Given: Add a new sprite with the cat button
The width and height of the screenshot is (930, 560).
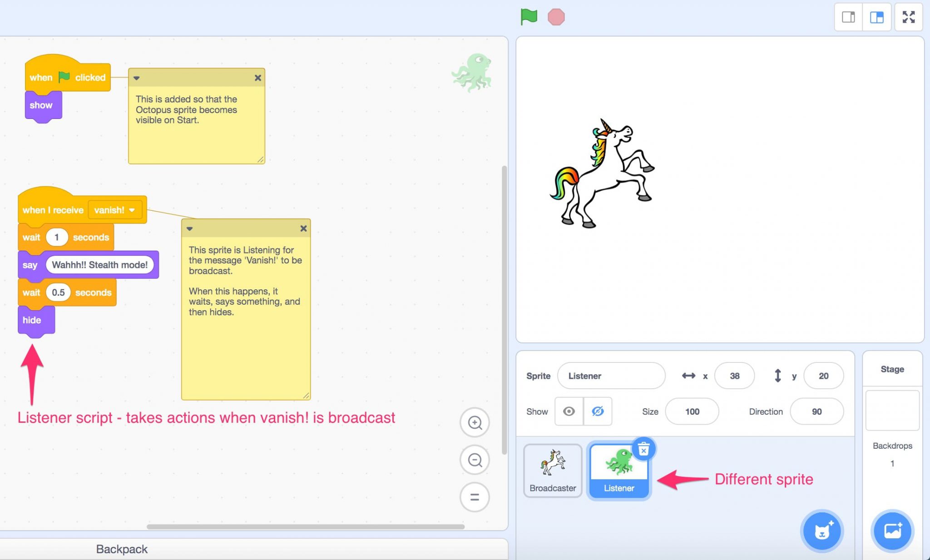Looking at the screenshot, I should tap(823, 531).
